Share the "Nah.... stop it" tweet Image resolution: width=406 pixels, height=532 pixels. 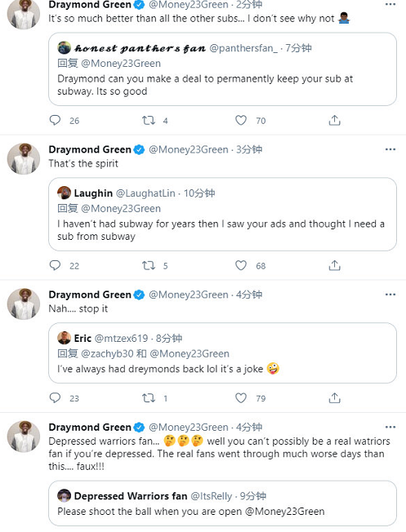[334, 397]
